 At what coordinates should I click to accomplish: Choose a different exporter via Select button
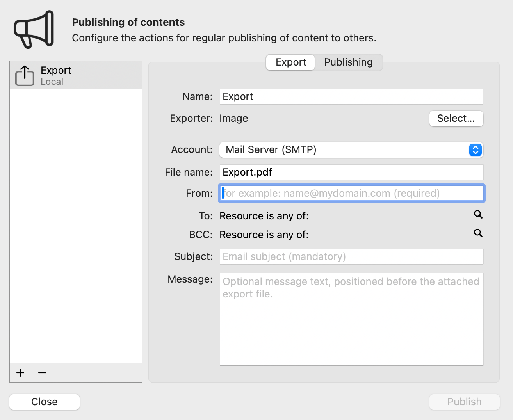456,118
